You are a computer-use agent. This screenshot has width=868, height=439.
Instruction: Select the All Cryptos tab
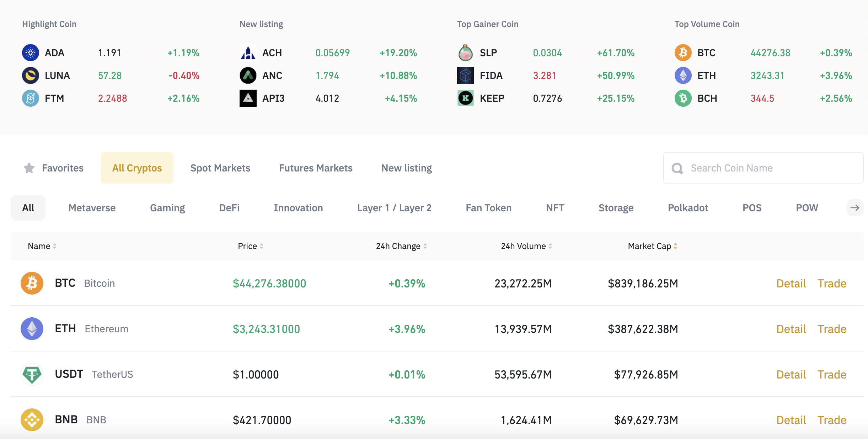(137, 168)
